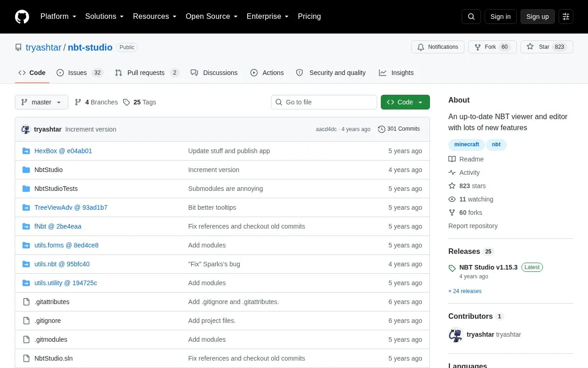Click the book icon next to Readme
Viewport: 588px width, 368px height.
pyautogui.click(x=452, y=159)
